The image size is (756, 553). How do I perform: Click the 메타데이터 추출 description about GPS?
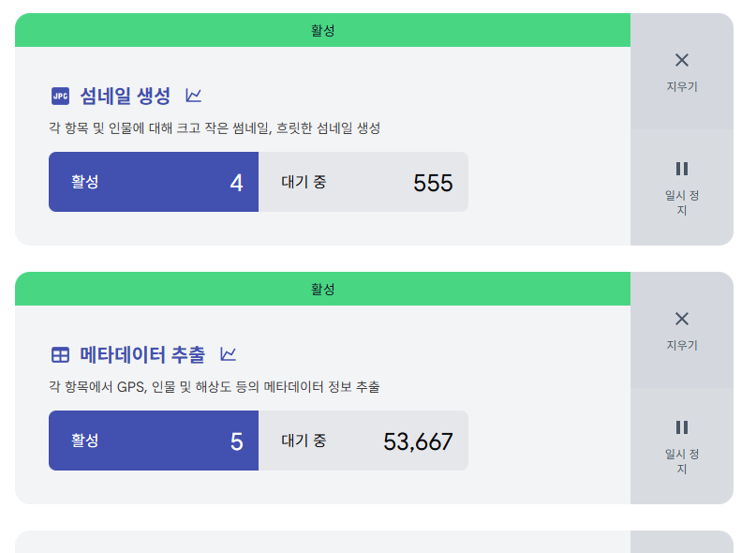pyautogui.click(x=215, y=387)
